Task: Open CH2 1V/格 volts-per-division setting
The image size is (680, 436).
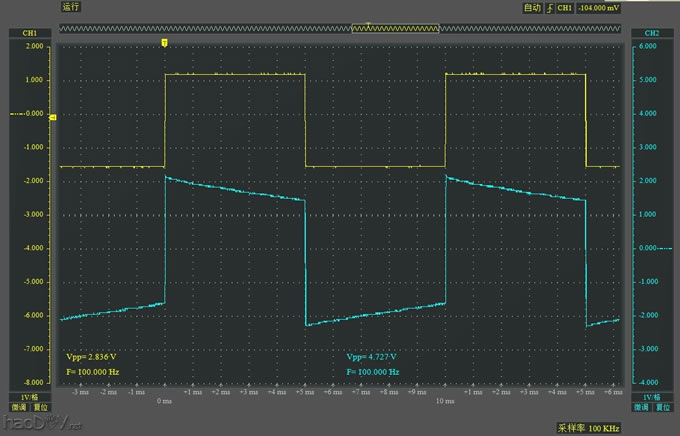Action: [x=653, y=397]
